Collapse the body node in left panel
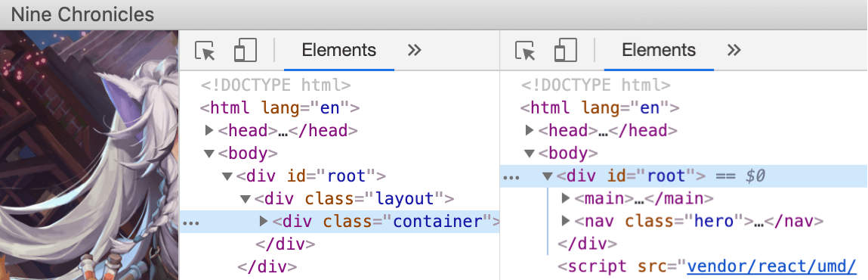The height and width of the screenshot is (280, 868). [209, 153]
